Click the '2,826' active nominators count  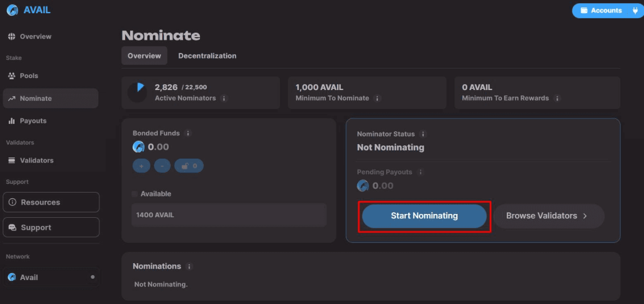coord(166,87)
